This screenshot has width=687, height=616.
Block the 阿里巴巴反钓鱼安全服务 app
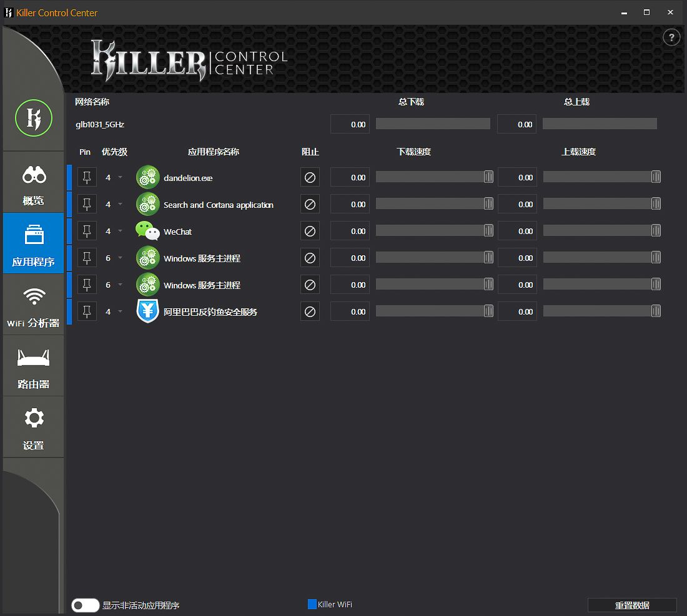310,311
